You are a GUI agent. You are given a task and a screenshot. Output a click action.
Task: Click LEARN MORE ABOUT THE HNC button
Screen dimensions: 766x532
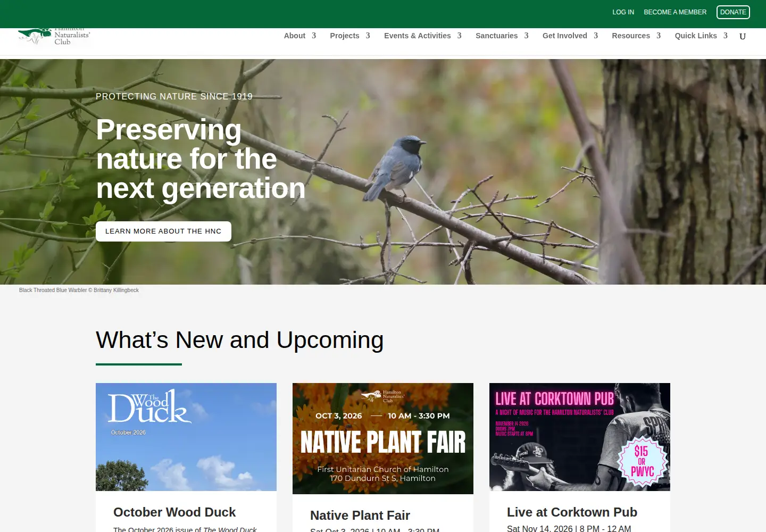tap(163, 231)
